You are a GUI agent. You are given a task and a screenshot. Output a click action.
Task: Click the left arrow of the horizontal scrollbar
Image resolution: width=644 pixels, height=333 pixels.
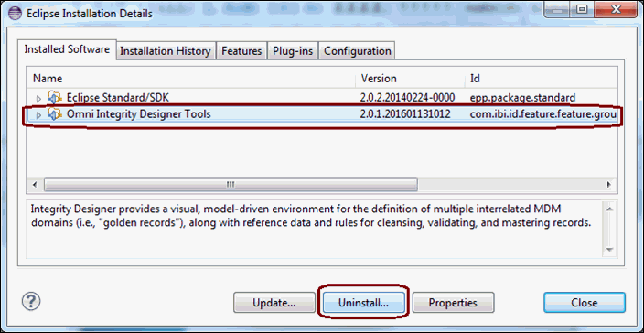point(35,185)
